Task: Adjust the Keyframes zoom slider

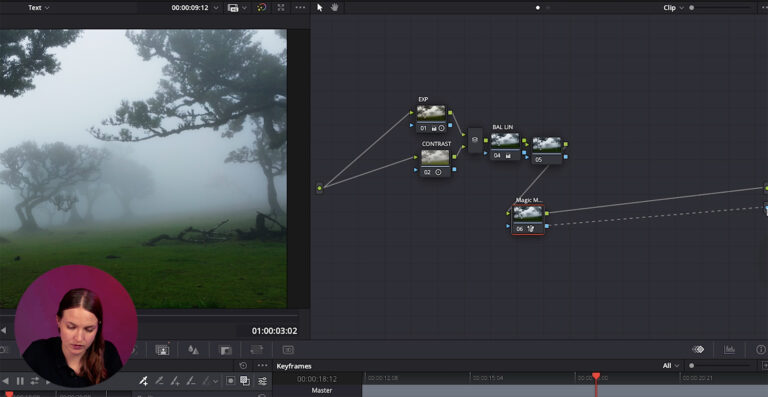Action: pos(720,366)
